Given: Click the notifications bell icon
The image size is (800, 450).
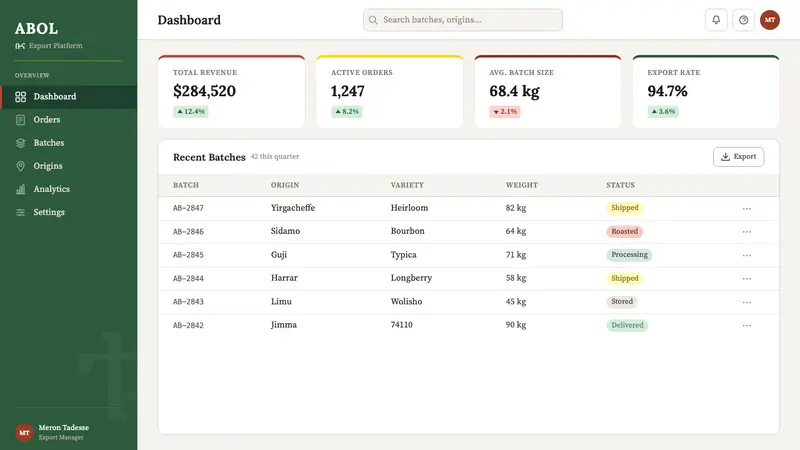Looking at the screenshot, I should pyautogui.click(x=716, y=20).
